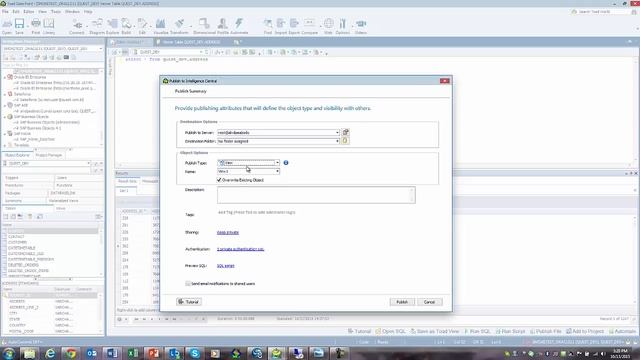The image size is (640, 360).
Task: Select the CONTACT table in object list
Action: click(x=16, y=236)
